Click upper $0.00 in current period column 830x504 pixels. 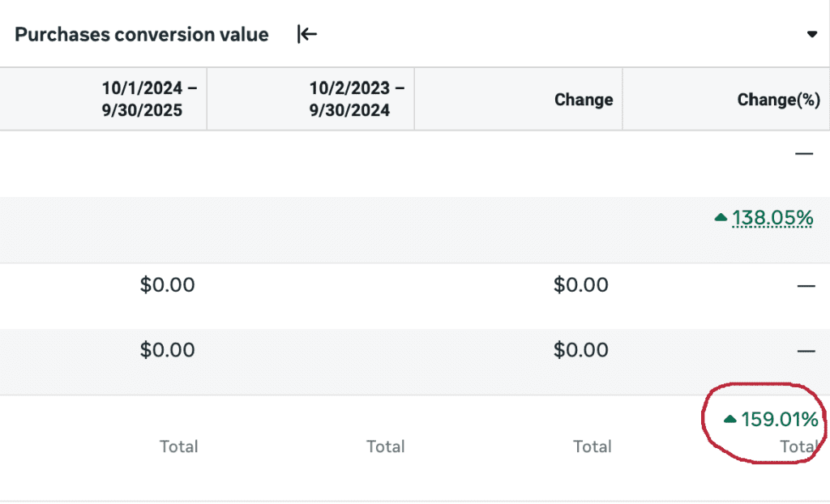(168, 284)
